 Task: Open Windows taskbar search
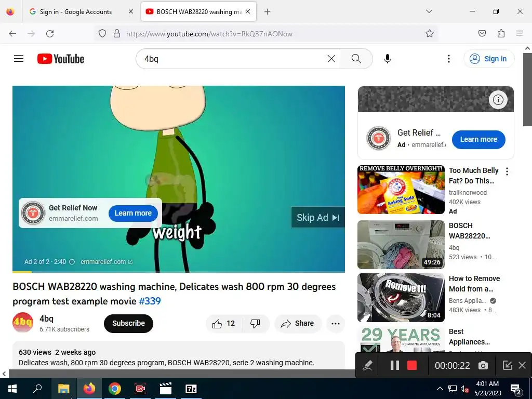click(x=37, y=389)
